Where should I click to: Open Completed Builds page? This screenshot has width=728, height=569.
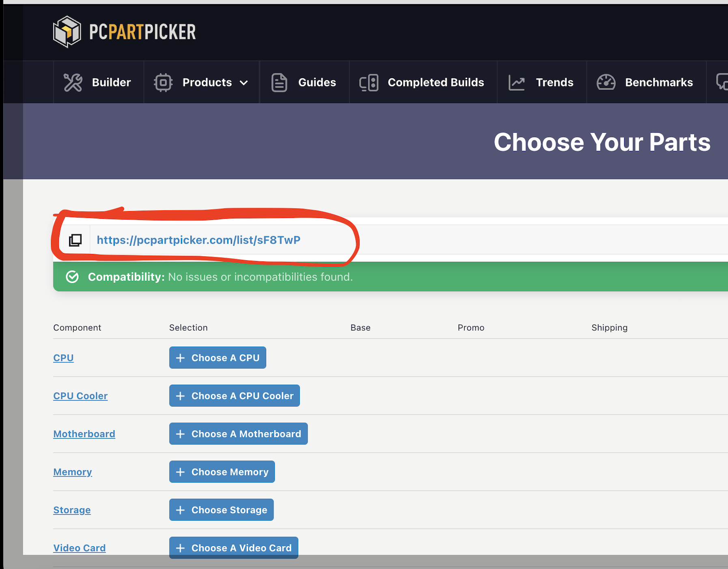point(423,82)
